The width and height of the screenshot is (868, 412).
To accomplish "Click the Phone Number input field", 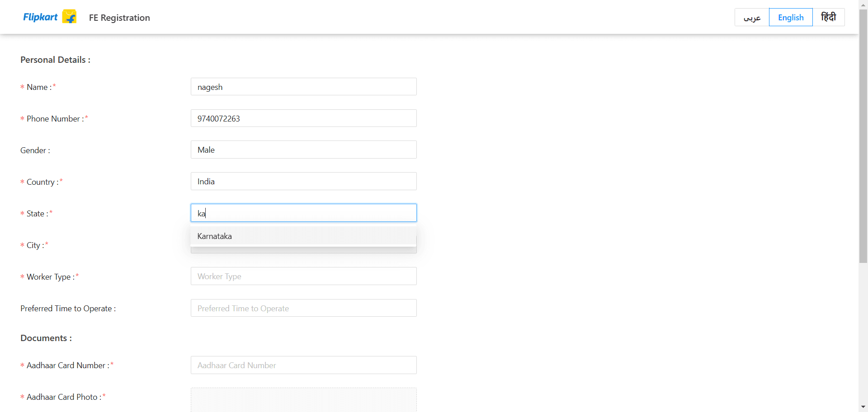I will pyautogui.click(x=303, y=118).
